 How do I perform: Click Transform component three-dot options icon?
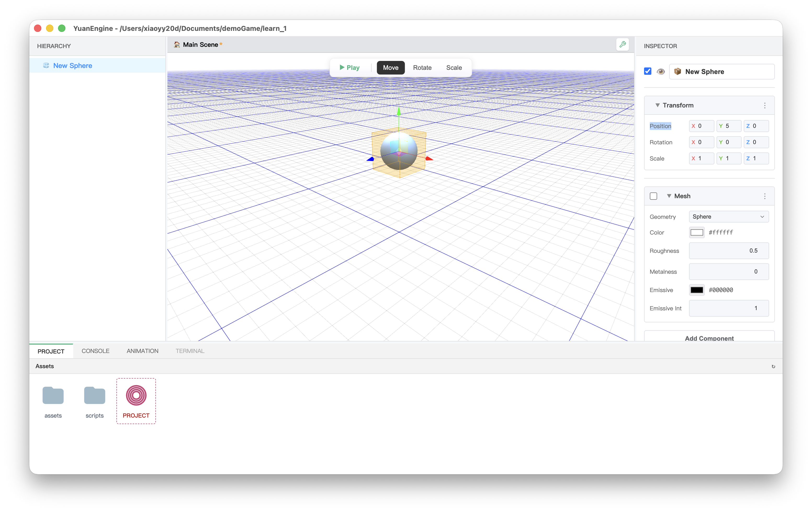pos(765,105)
